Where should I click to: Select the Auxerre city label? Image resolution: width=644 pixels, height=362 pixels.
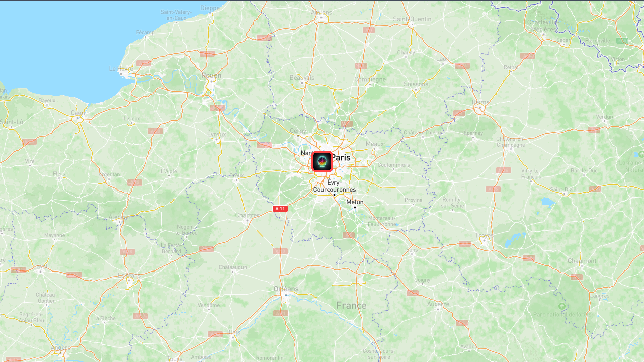[x=438, y=304]
